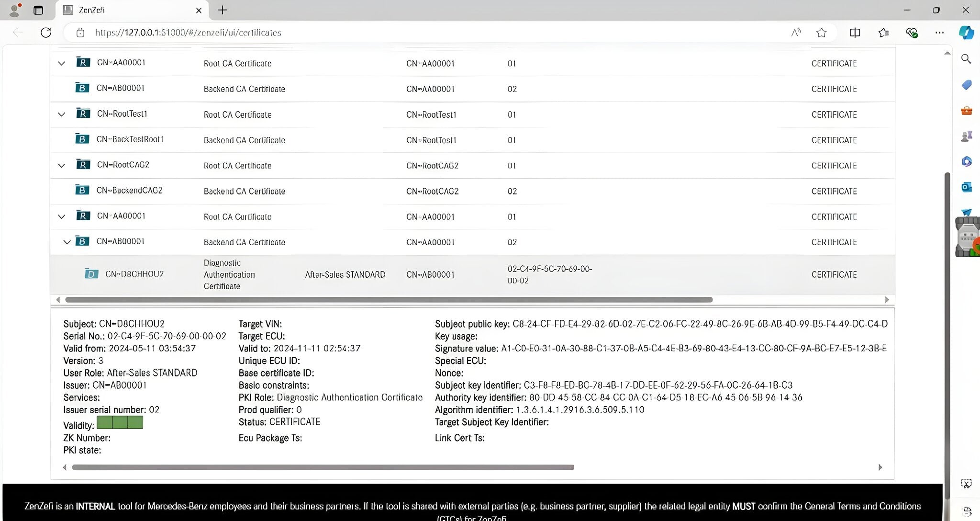This screenshot has width=980, height=521.
Task: Add this page to favorites star
Action: point(822,33)
